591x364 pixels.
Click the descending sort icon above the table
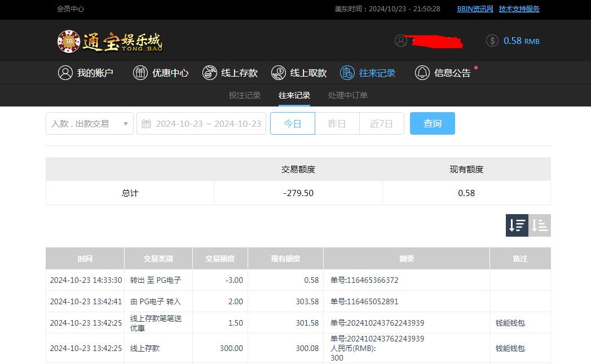click(x=517, y=225)
